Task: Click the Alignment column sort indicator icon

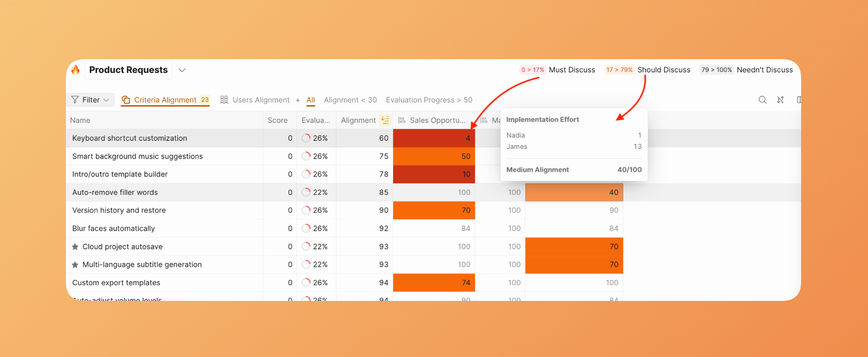Action: [x=385, y=120]
